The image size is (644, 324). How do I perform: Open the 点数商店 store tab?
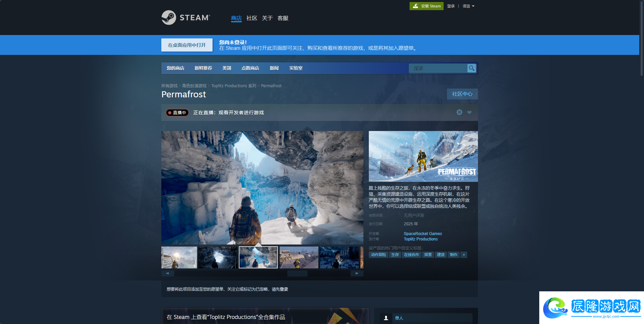pos(250,68)
